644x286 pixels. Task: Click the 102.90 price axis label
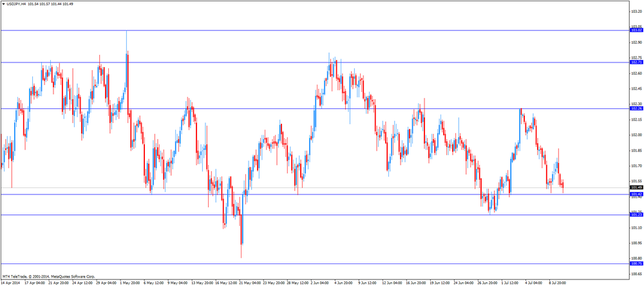coord(637,43)
